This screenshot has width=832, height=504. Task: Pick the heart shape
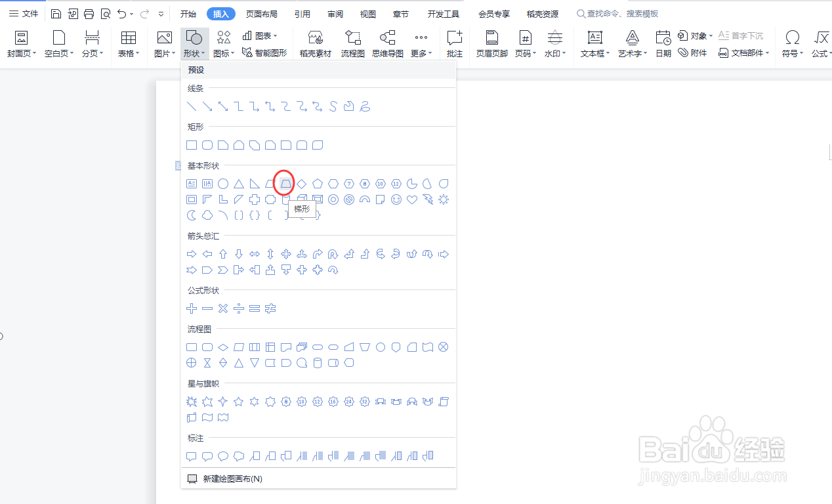[x=412, y=199]
